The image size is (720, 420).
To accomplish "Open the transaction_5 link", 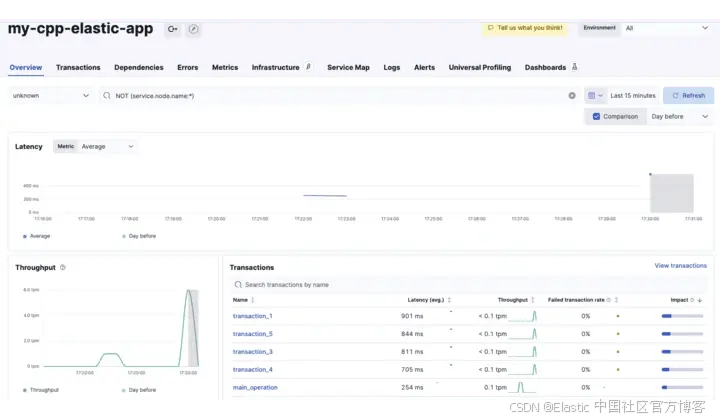I will tap(253, 334).
